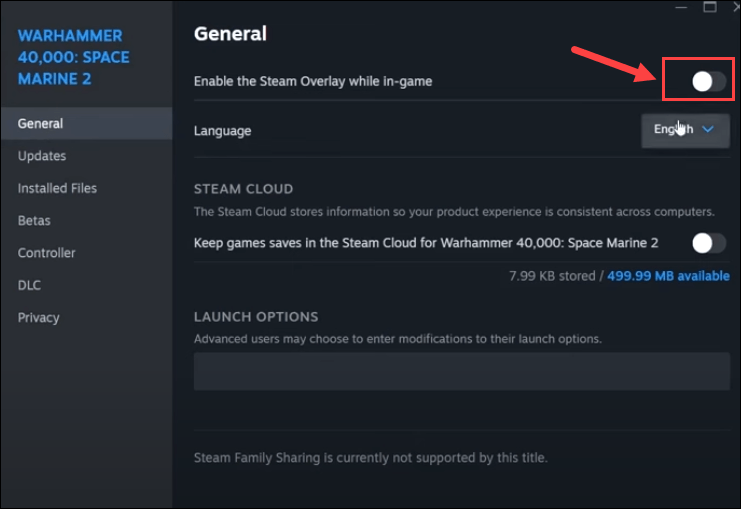Click the Launch Options text field

point(461,371)
